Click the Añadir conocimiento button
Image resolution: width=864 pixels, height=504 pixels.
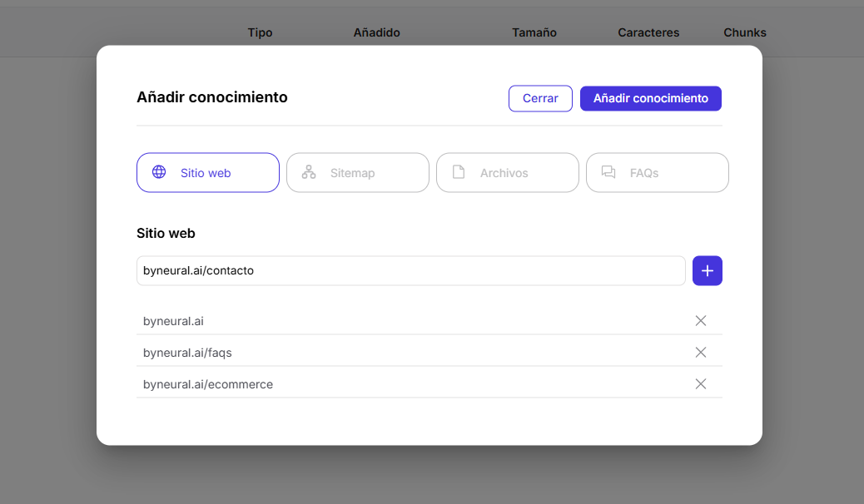click(650, 98)
